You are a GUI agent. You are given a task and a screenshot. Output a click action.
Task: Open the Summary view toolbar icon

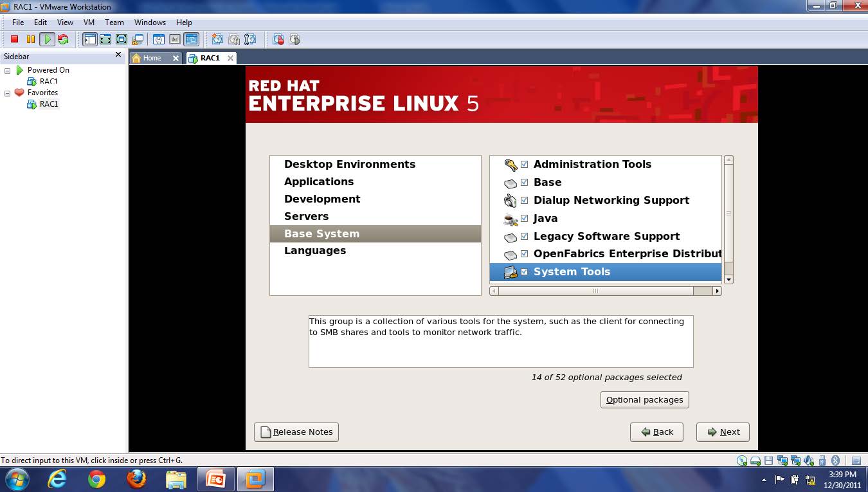coord(159,39)
